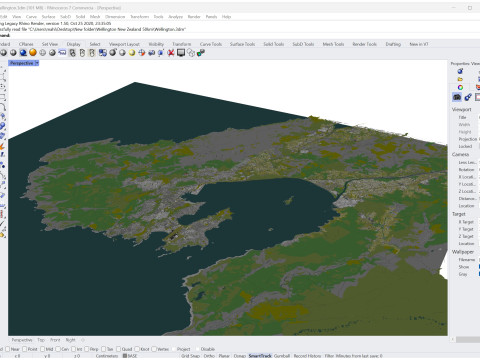Toggle Record History in the status bar
The width and height of the screenshot is (480, 360).
click(307, 356)
